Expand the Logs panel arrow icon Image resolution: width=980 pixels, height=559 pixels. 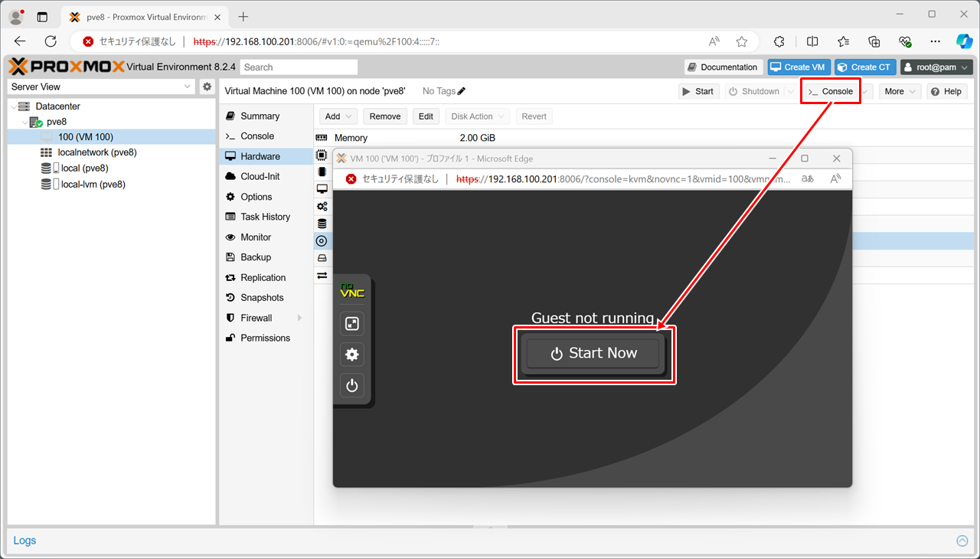962,541
